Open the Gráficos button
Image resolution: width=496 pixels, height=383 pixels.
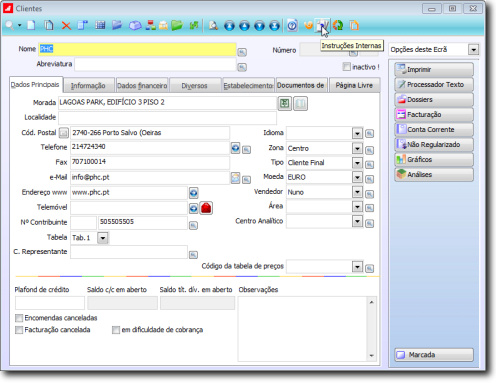pos(434,159)
